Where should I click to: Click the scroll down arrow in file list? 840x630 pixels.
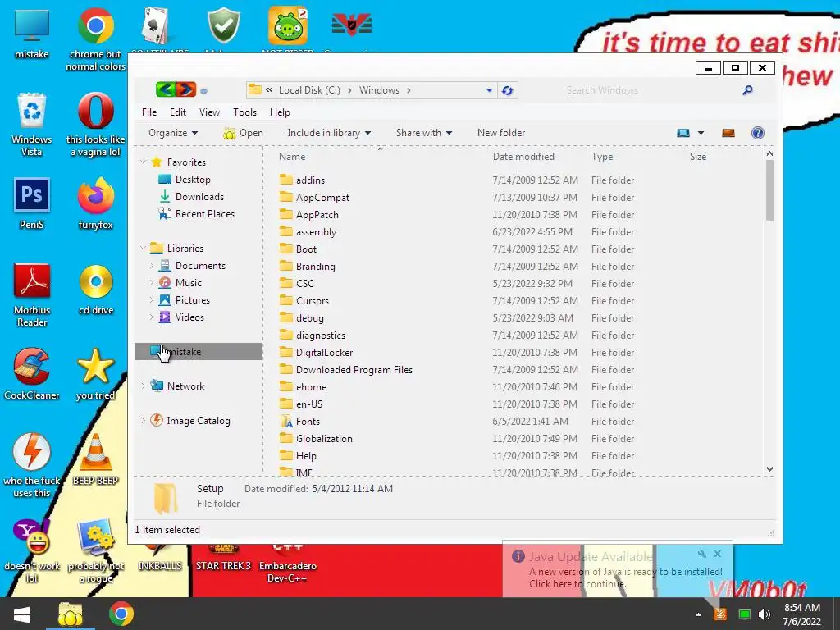tap(769, 469)
